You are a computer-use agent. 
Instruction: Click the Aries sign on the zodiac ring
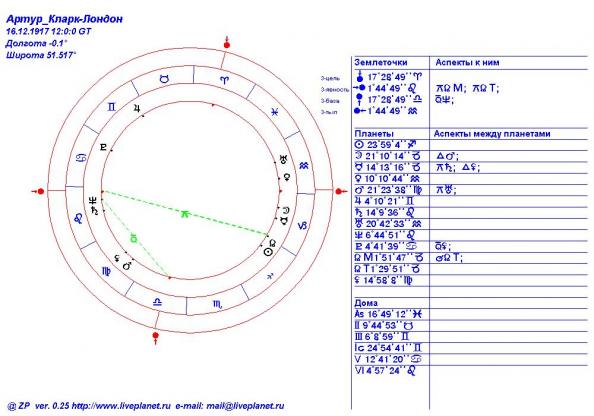[x=225, y=80]
